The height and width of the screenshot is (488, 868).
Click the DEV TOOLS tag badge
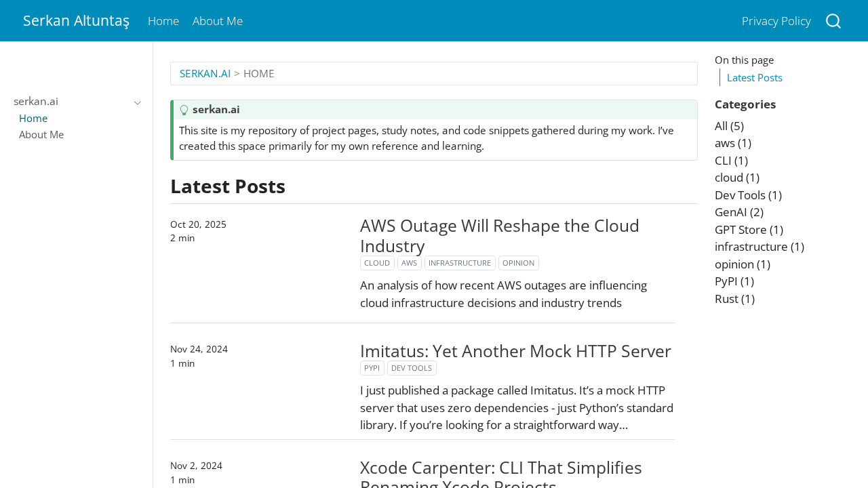412,368
